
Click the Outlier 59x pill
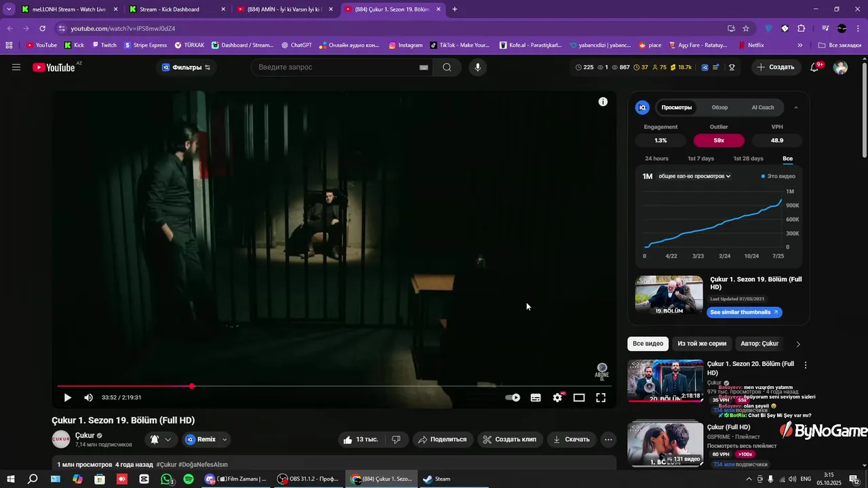pyautogui.click(x=719, y=140)
